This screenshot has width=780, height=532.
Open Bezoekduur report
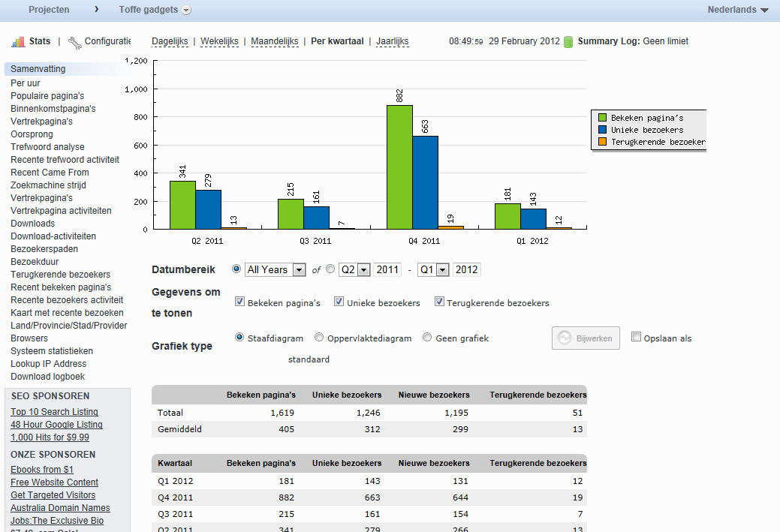[35, 262]
